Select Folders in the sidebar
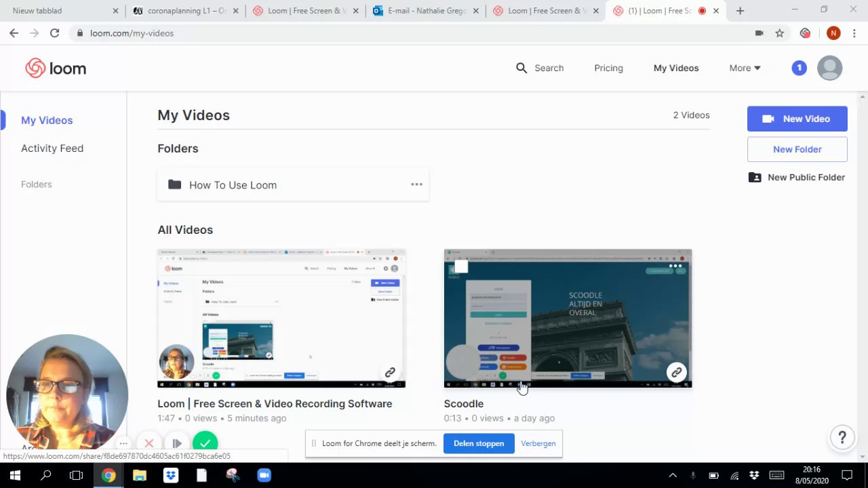 [36, 184]
